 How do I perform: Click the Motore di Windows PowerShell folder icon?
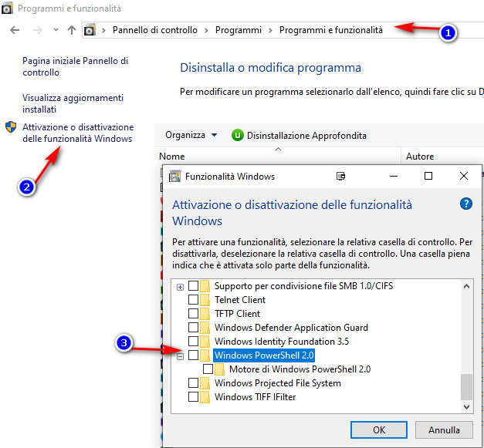[x=219, y=369]
